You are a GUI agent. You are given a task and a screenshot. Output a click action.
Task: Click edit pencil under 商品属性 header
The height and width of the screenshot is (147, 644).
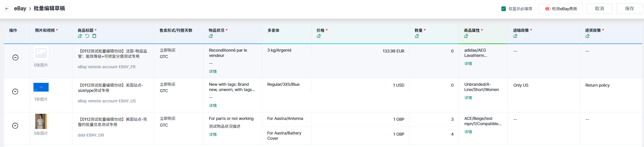tap(466, 36)
